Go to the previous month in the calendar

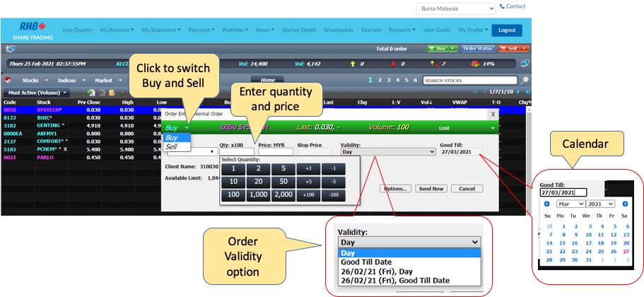coord(546,204)
